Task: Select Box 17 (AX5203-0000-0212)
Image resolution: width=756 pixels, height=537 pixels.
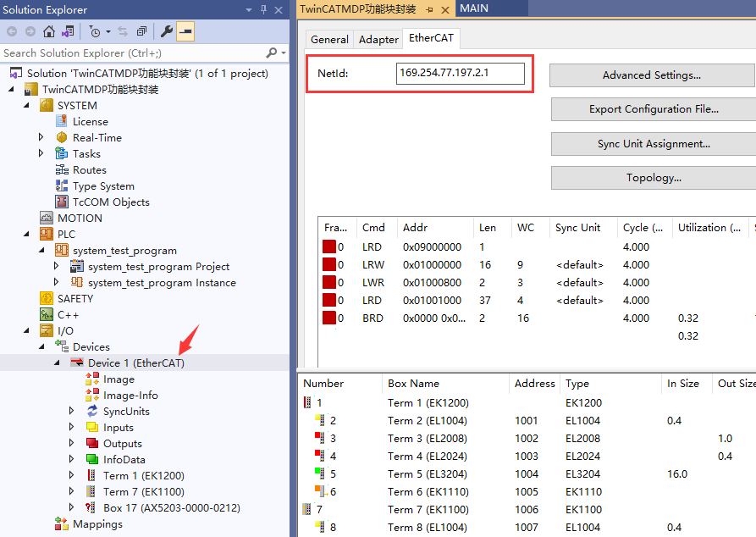Action: point(172,507)
